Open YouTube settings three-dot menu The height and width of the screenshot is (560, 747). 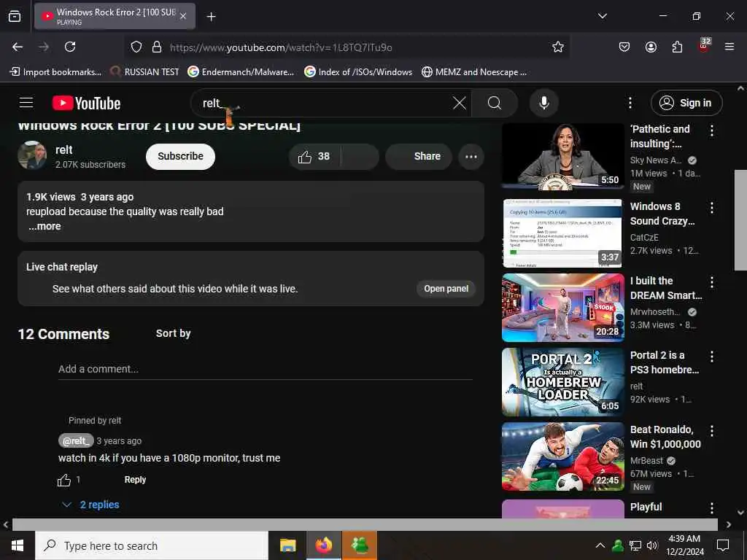[630, 103]
